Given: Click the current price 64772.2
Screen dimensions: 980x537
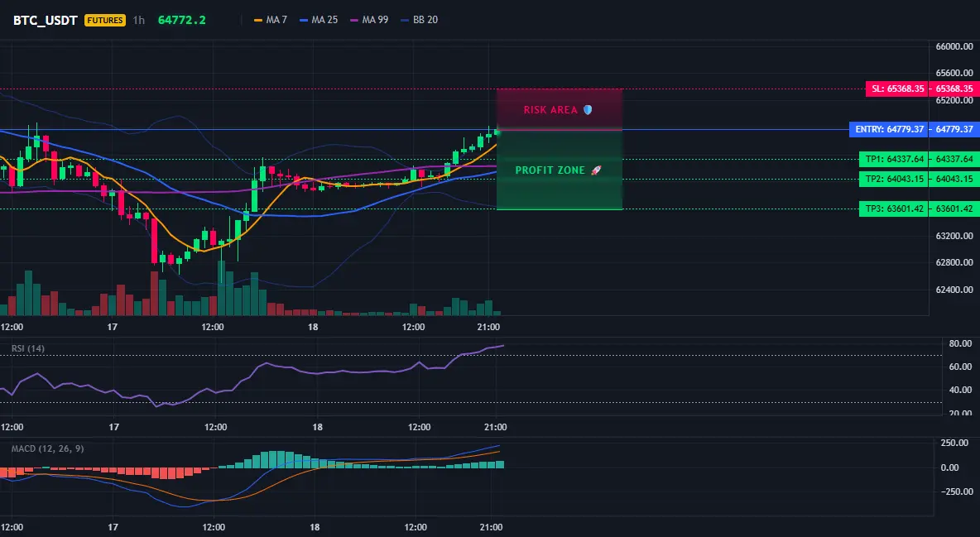Looking at the screenshot, I should pos(181,20).
